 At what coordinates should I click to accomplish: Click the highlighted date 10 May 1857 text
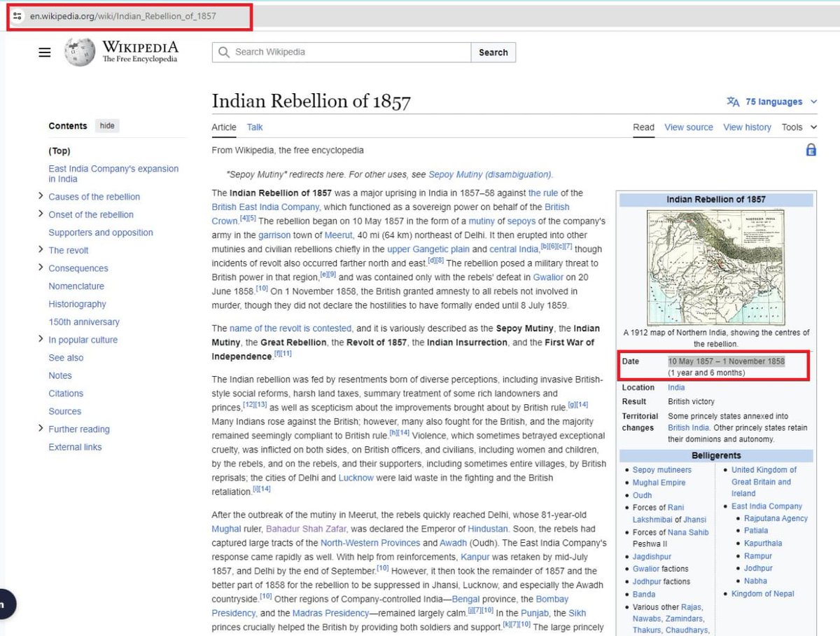click(726, 361)
